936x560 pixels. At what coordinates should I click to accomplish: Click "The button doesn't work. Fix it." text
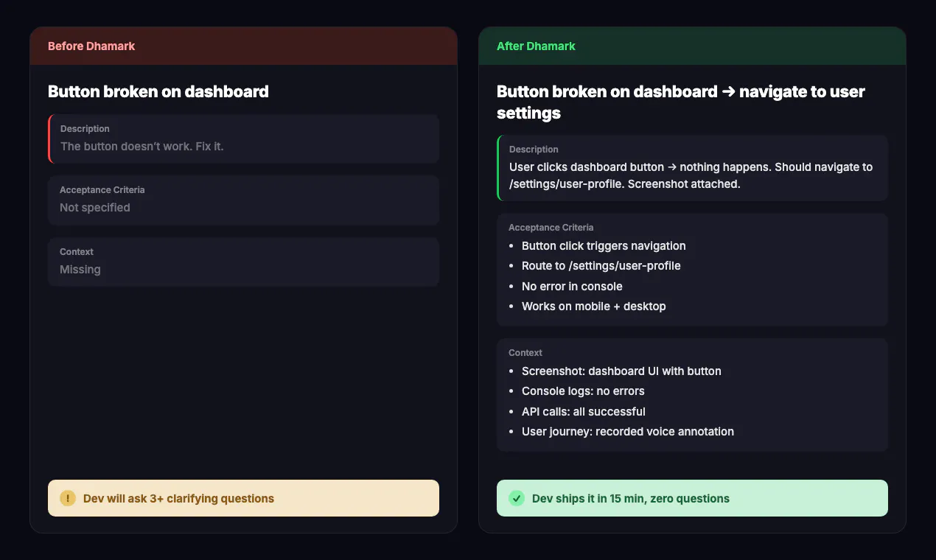[x=142, y=146]
